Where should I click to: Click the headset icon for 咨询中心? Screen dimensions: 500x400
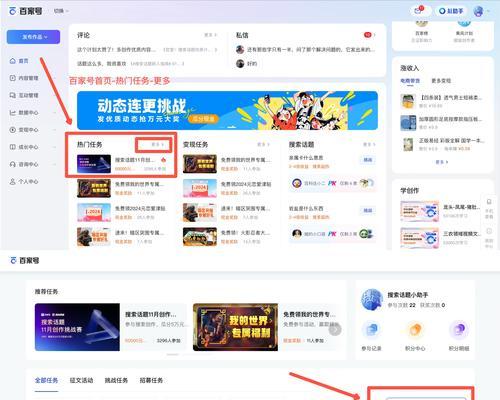coord(13,164)
